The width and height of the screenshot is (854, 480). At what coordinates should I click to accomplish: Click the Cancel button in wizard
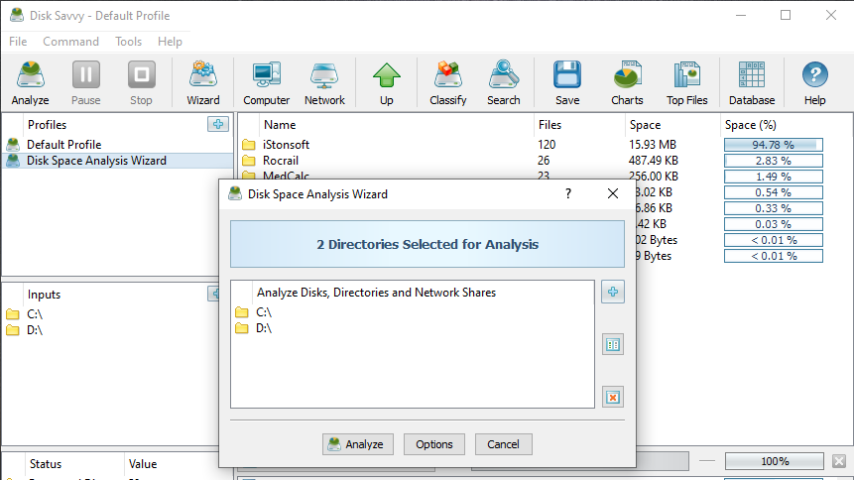[x=503, y=444]
